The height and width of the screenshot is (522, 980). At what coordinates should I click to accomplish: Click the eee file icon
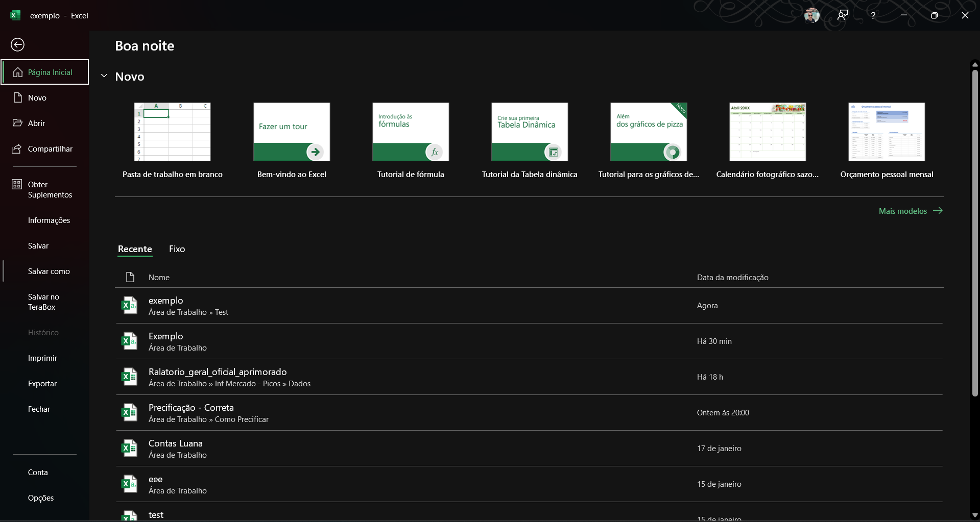(129, 484)
